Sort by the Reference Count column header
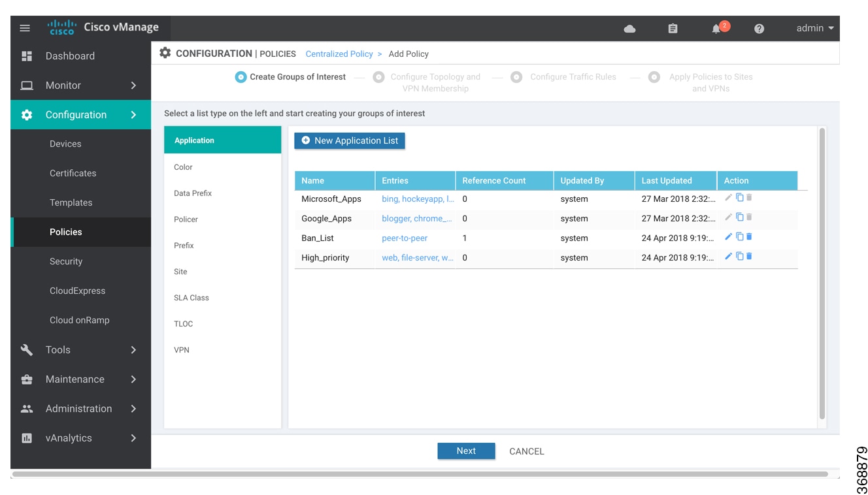The height and width of the screenshot is (495, 868). tap(505, 181)
